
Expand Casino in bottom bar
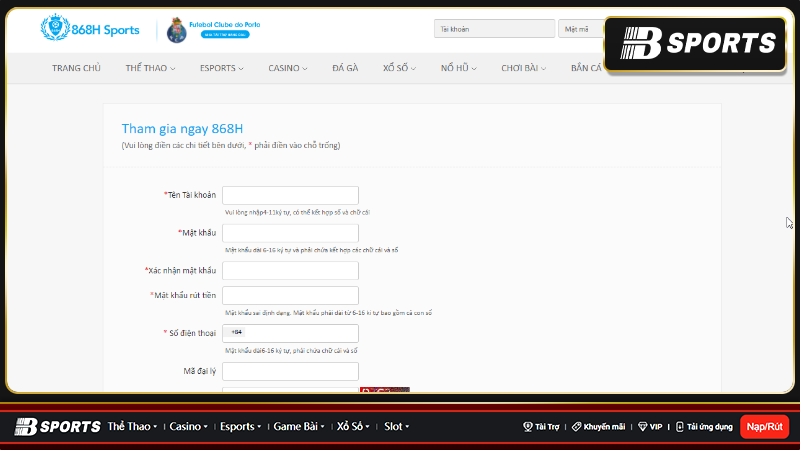tap(188, 427)
